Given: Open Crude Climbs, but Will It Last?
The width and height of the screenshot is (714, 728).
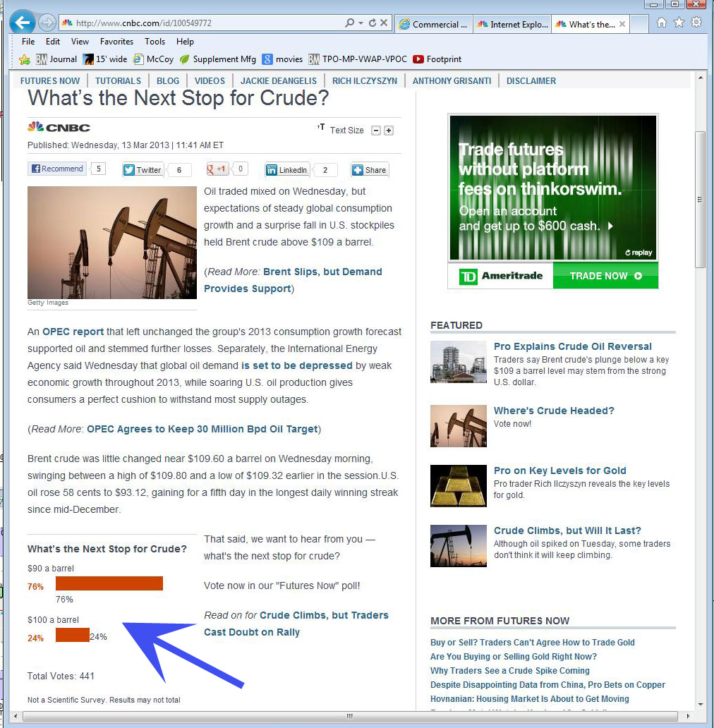Looking at the screenshot, I should click(x=567, y=530).
